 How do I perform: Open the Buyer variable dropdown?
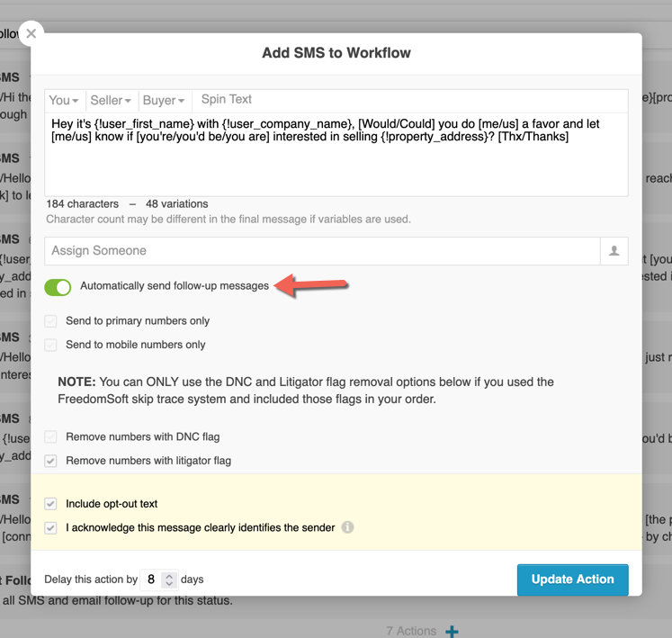click(x=164, y=101)
